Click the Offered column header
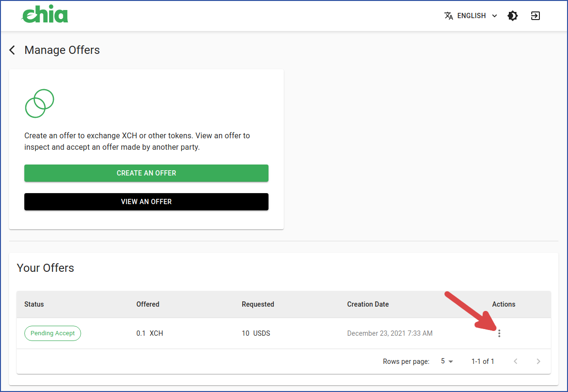This screenshot has height=392, width=568. [x=148, y=304]
